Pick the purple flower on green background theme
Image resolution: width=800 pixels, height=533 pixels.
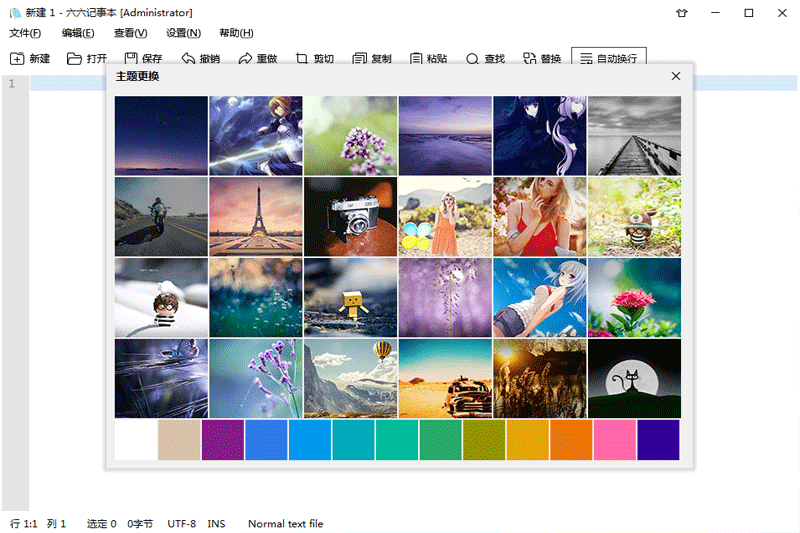click(351, 136)
